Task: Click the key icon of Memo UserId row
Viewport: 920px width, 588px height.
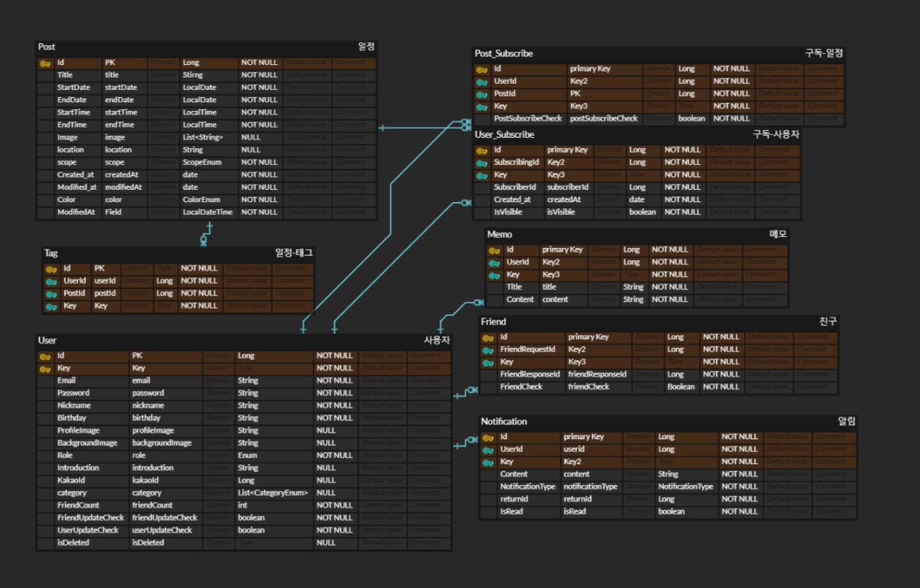Action: pos(494,263)
